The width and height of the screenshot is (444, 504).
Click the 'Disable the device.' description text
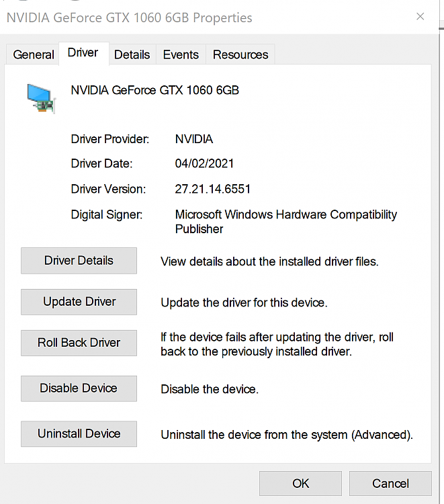(210, 389)
